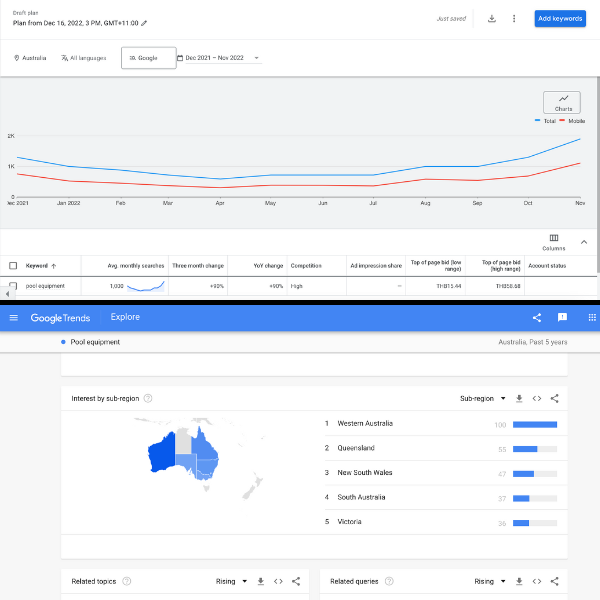Sort by Account status column
This screenshot has width=600, height=600.
(547, 266)
